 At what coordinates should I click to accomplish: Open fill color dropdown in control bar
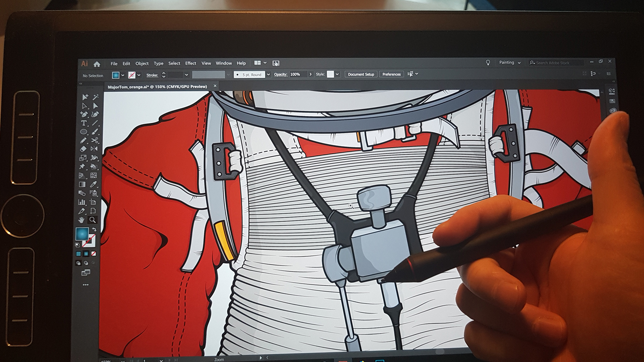point(123,75)
